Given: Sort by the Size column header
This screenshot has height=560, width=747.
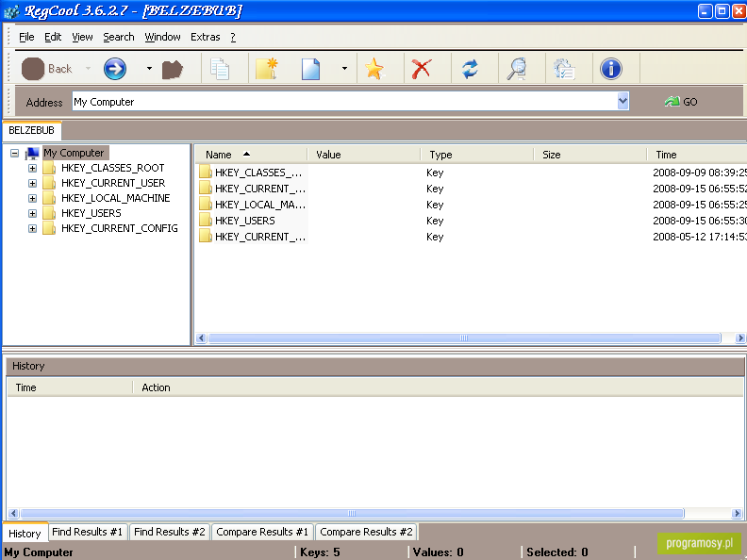Looking at the screenshot, I should tap(590, 155).
